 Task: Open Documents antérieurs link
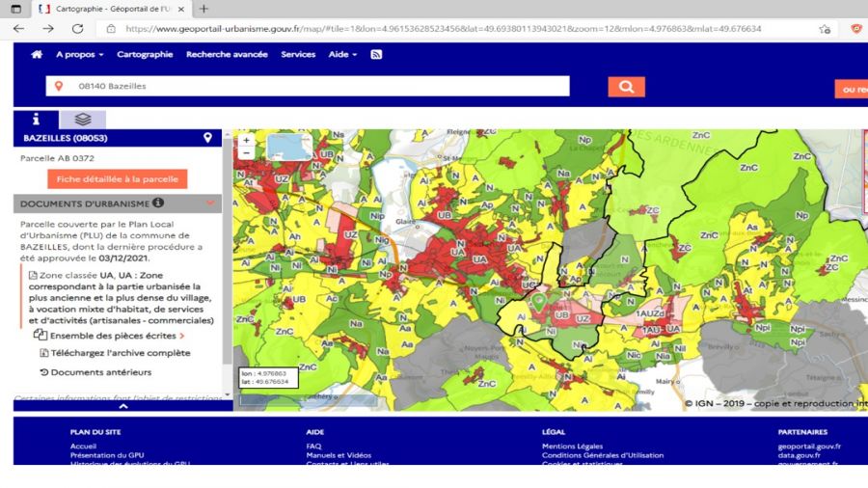[101, 372]
